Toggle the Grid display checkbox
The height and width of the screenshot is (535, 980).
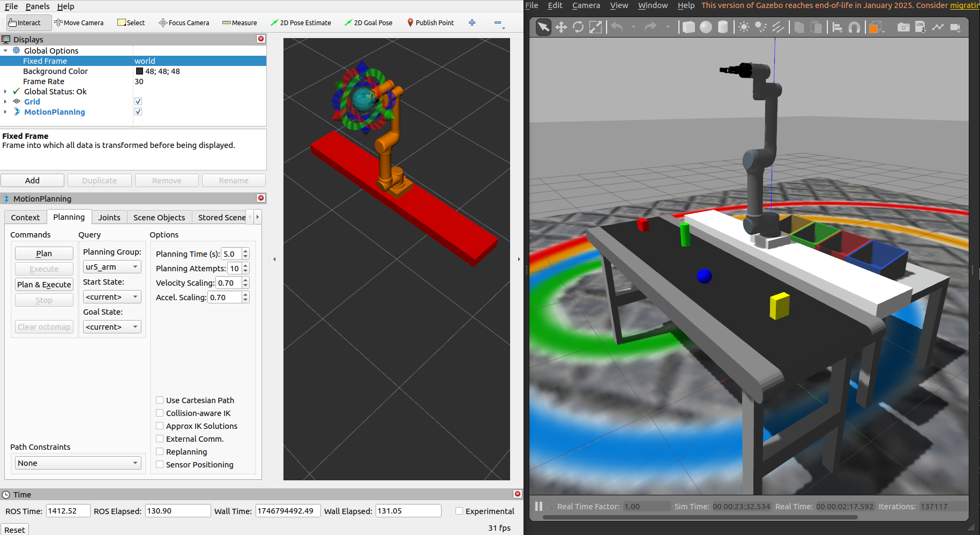coord(138,102)
